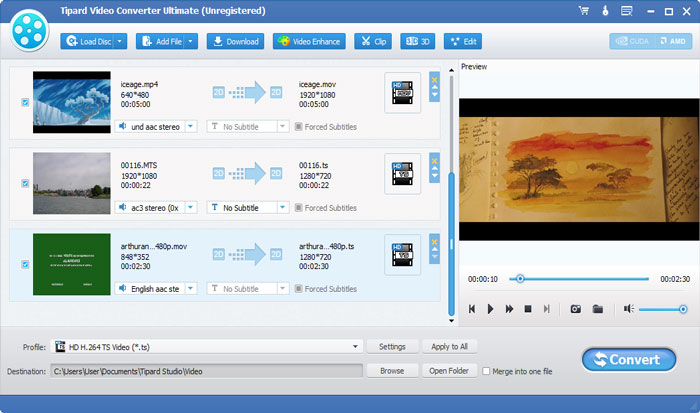This screenshot has height=413, width=700.
Task: Open audio track dropdown for arthuran mov
Action: tap(191, 288)
